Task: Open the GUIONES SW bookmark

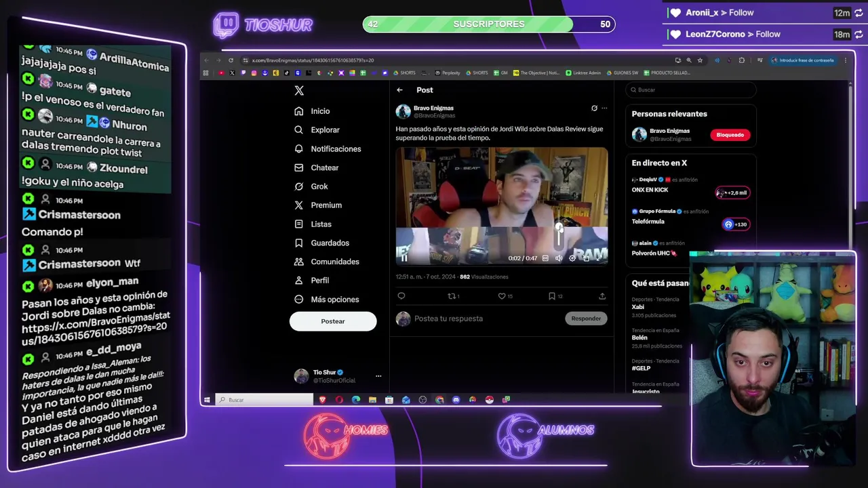Action: click(x=623, y=73)
